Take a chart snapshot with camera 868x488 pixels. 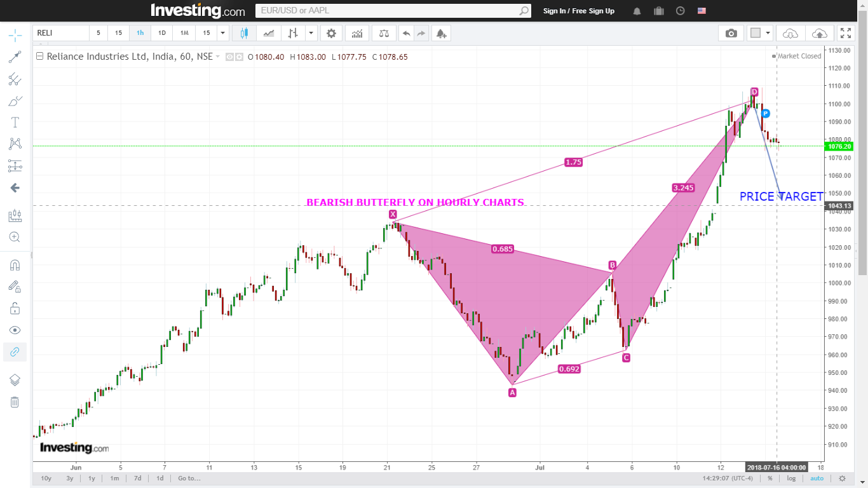pos(731,33)
